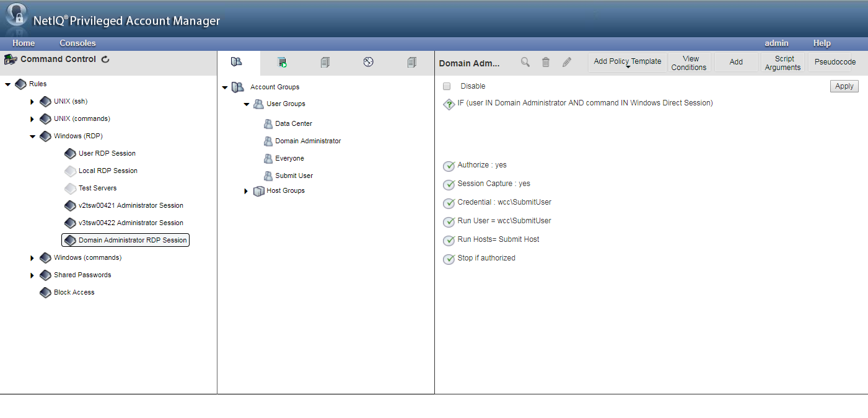This screenshot has width=868, height=418.
Task: Select v2tsw00421 Administrator Session rule
Action: (x=131, y=205)
